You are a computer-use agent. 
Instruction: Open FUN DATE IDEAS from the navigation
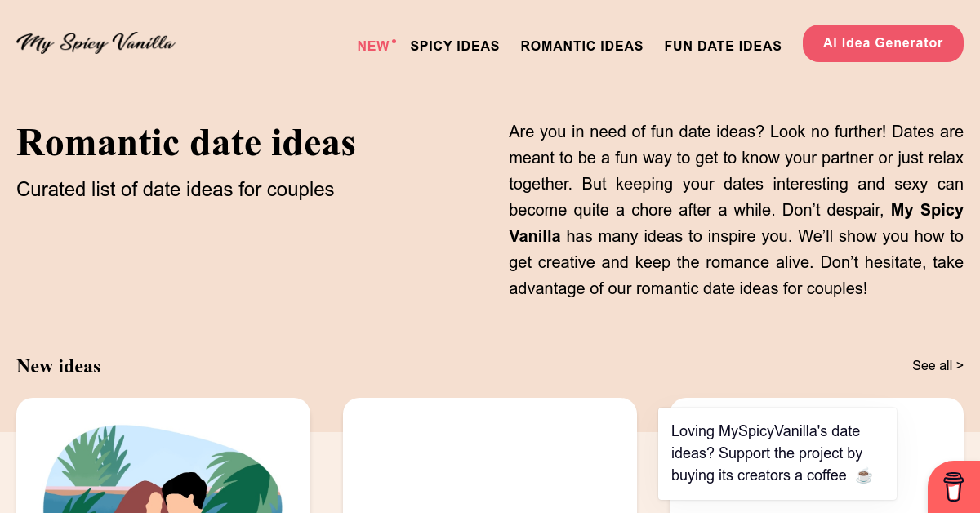(x=723, y=47)
